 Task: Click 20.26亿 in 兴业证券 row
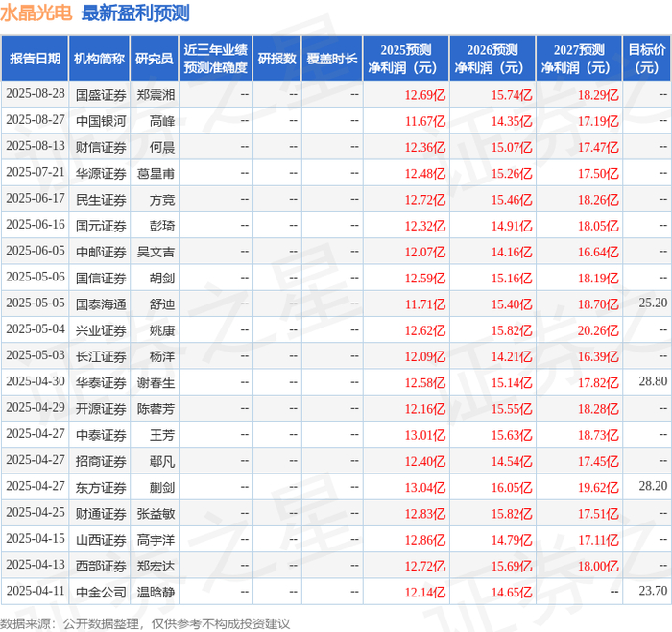coord(598,330)
